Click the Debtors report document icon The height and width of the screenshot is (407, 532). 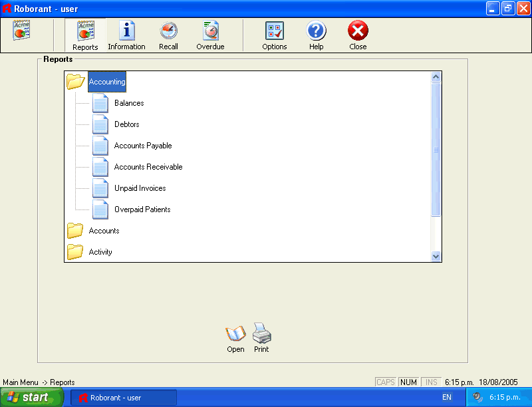tap(100, 124)
